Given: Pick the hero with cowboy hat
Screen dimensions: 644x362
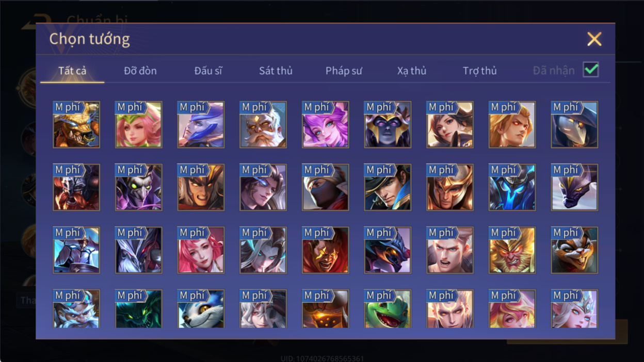Looking at the screenshot, I should point(388,188).
